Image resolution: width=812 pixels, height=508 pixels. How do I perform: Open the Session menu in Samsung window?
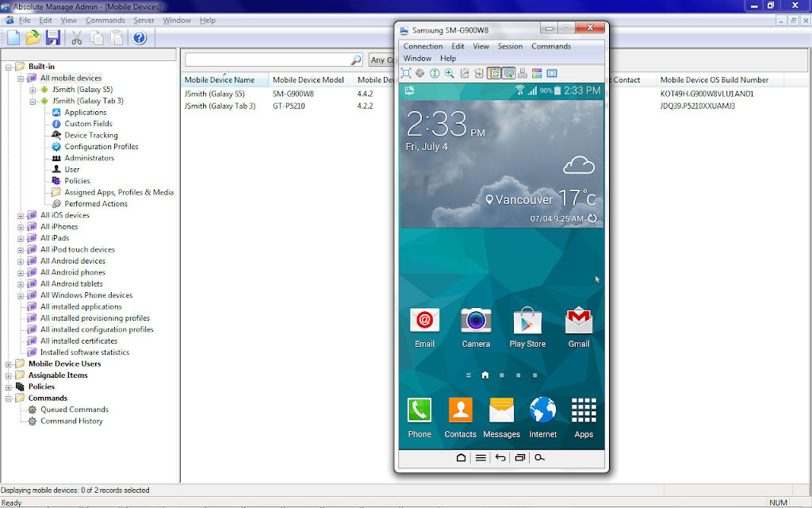tap(510, 46)
